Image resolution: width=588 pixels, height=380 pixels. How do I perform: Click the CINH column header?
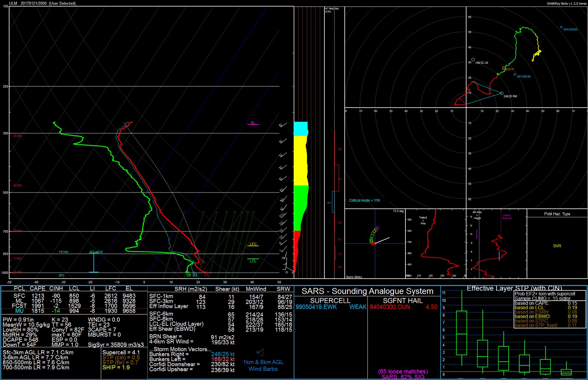pos(56,289)
